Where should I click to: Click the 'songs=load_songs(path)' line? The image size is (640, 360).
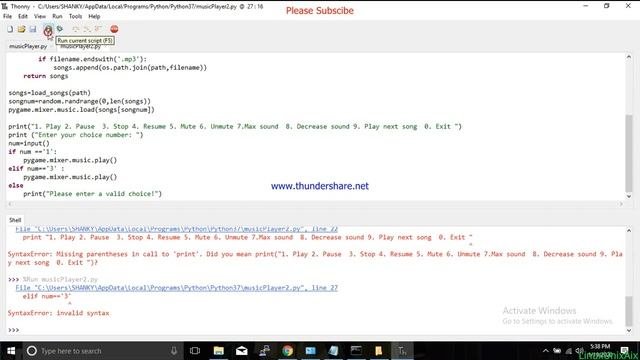click(49, 93)
